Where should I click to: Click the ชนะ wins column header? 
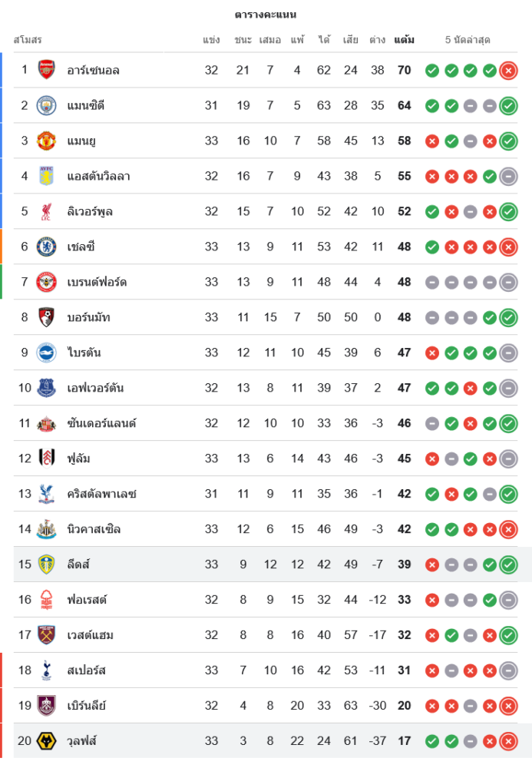click(x=243, y=39)
